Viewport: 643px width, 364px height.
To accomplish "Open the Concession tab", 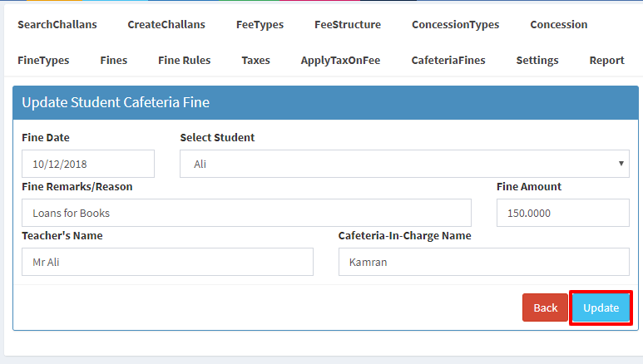I will (558, 25).
